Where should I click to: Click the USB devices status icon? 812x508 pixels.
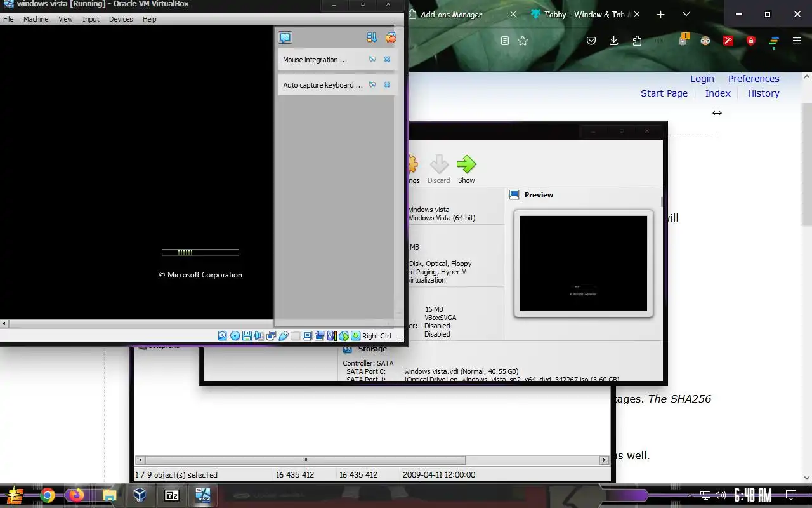point(283,336)
